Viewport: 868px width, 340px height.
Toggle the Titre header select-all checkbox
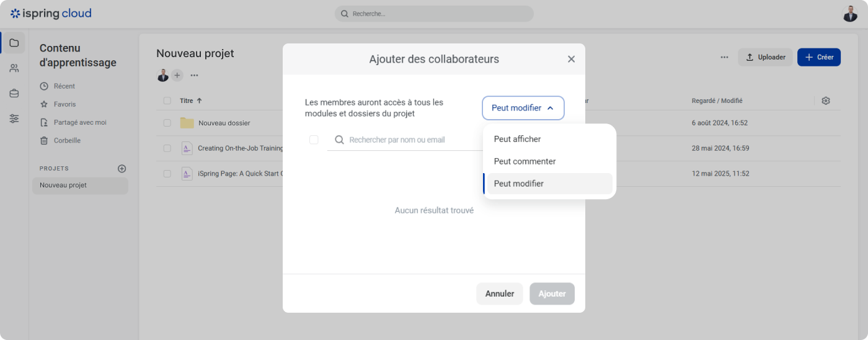[167, 101]
